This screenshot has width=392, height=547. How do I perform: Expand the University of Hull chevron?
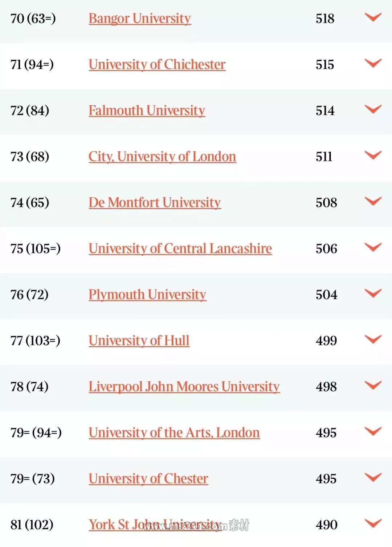coord(373,339)
